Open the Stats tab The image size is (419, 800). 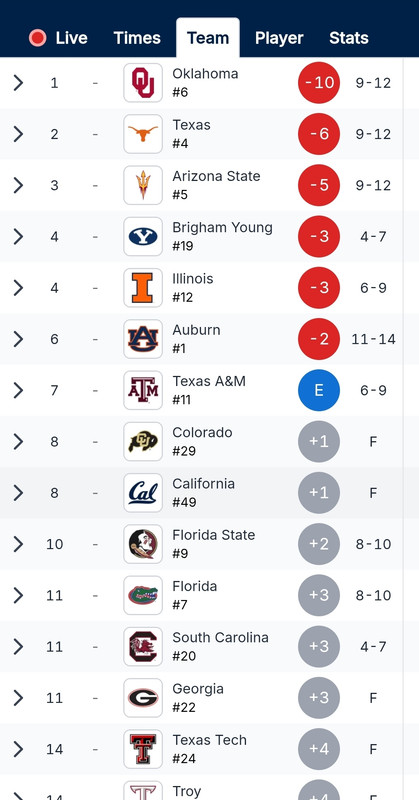(349, 38)
